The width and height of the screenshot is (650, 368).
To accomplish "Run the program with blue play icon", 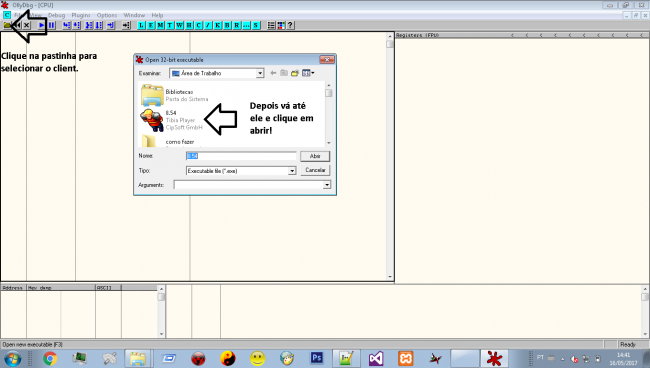I will 41,25.
